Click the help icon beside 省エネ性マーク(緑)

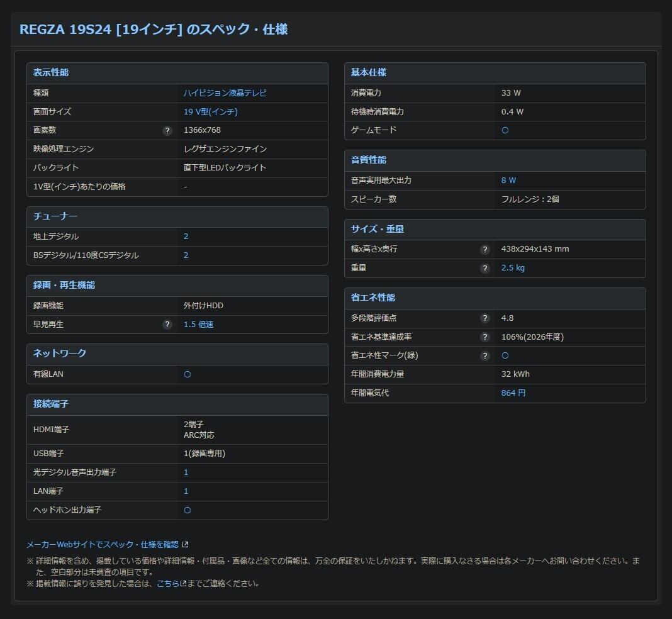pos(484,355)
